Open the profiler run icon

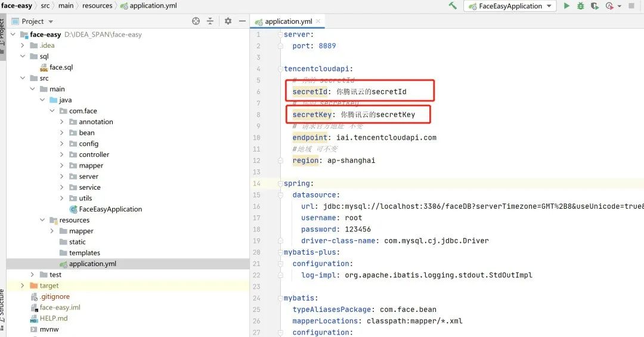[609, 6]
